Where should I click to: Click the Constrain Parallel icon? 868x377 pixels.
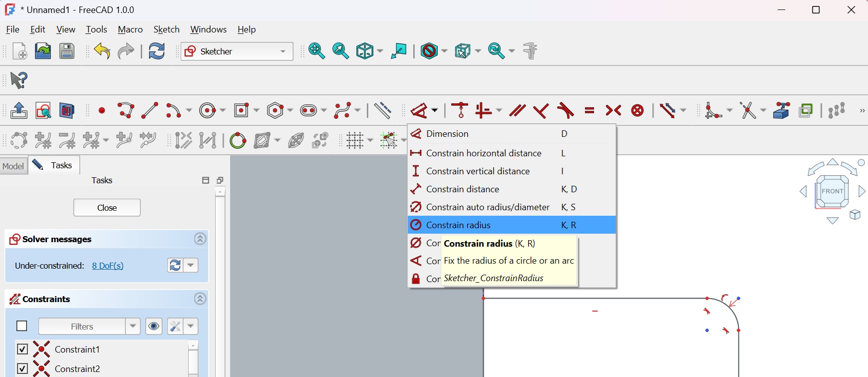(517, 110)
